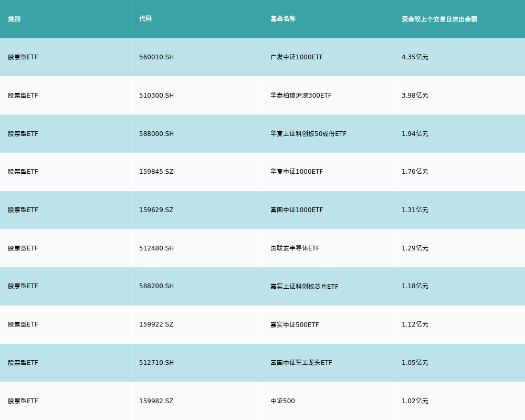
Task: Click outflow amount 3.98亿元
Action: coord(415,96)
